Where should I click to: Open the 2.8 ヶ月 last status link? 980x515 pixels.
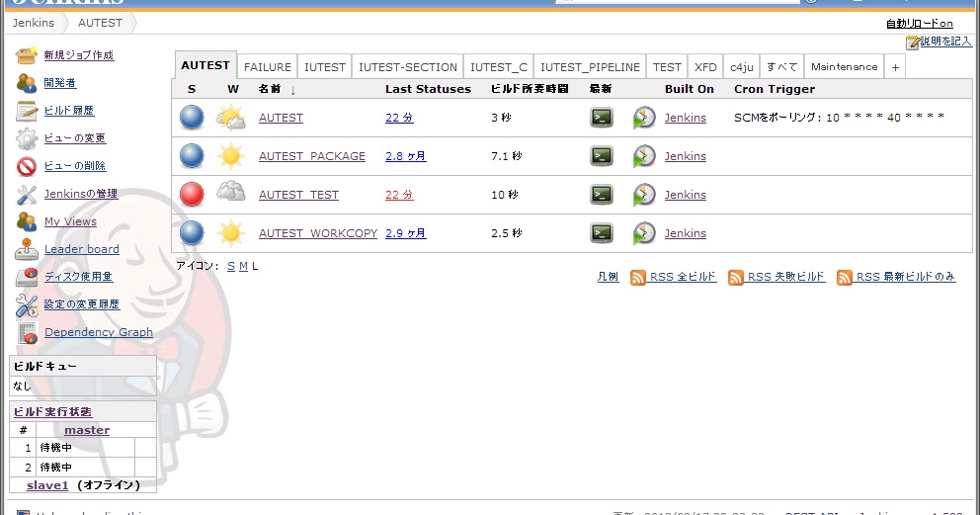coord(406,156)
